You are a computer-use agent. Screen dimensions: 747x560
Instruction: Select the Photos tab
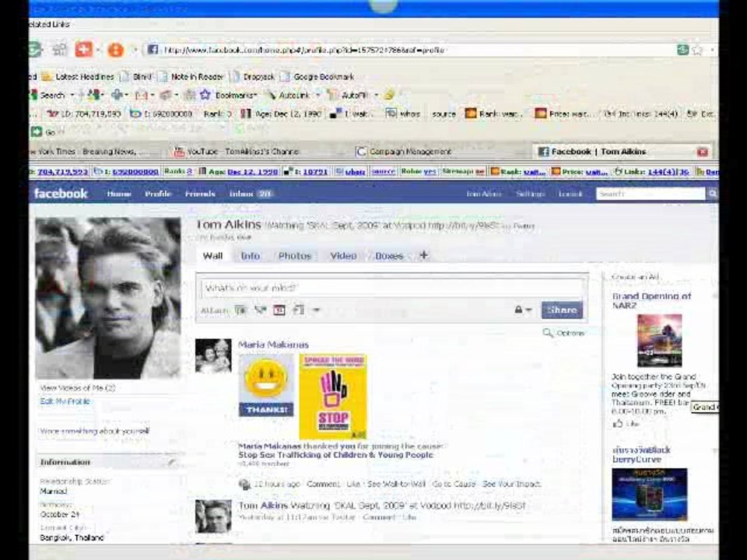(x=294, y=256)
